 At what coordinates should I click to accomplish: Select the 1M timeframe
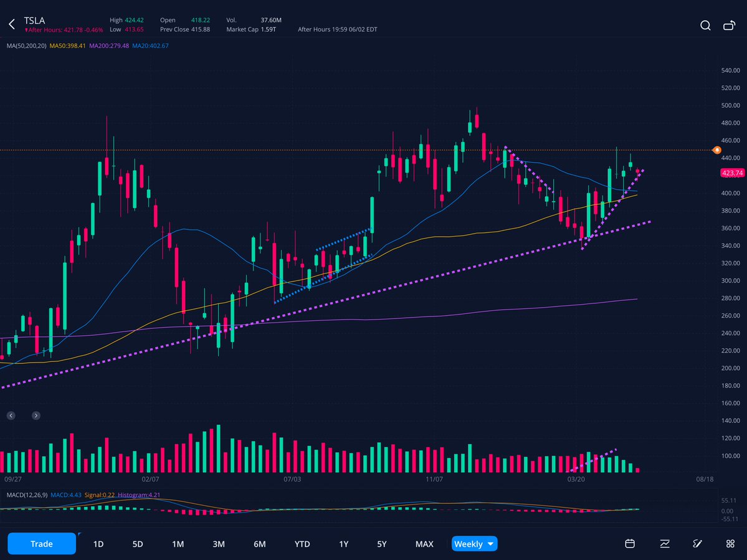tap(178, 544)
